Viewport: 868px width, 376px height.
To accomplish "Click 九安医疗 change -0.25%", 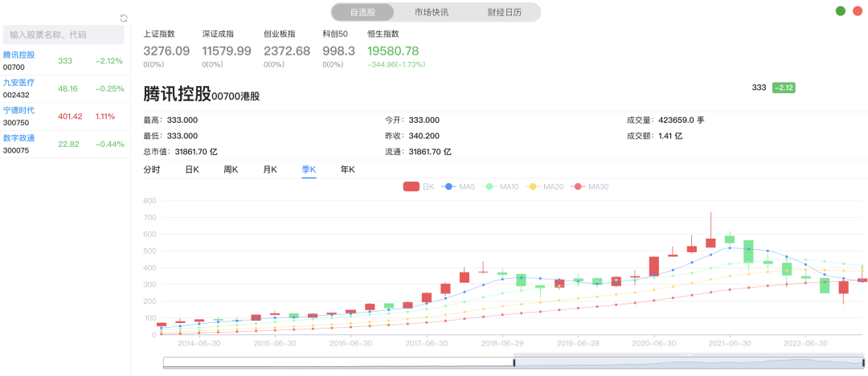I will point(109,88).
